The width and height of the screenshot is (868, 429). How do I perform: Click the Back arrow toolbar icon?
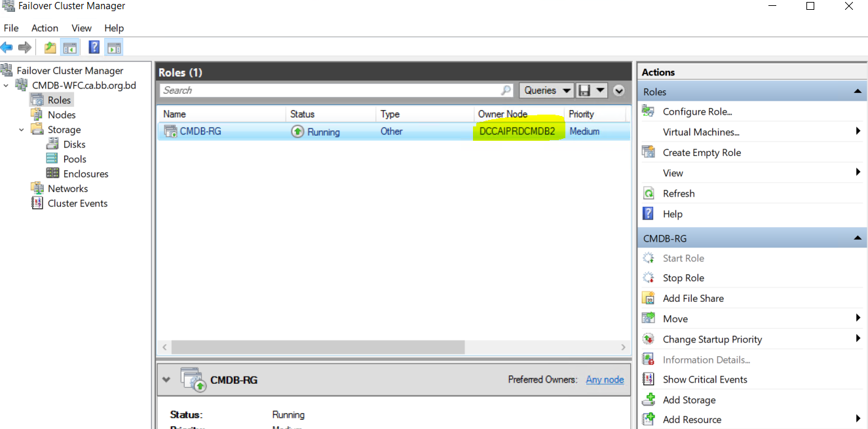(7, 47)
